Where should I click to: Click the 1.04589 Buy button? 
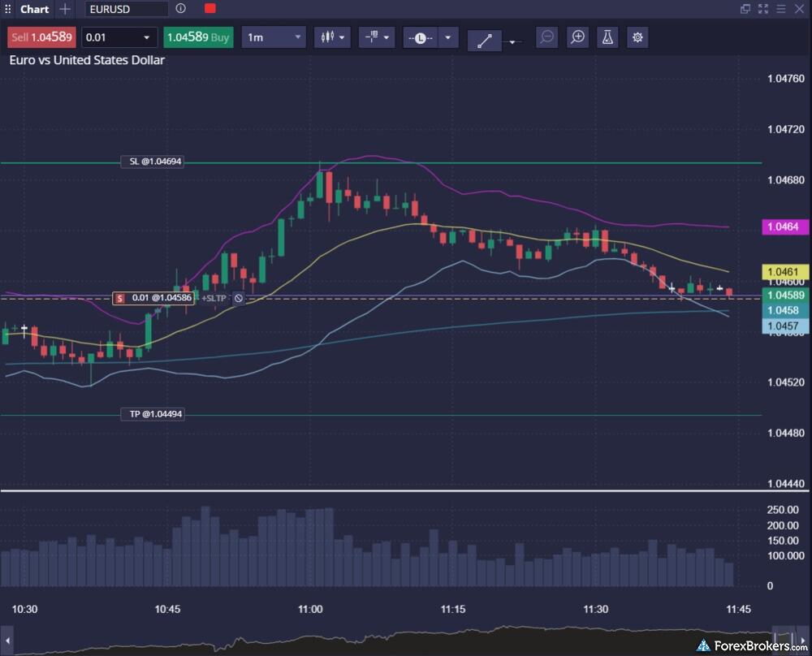(199, 37)
